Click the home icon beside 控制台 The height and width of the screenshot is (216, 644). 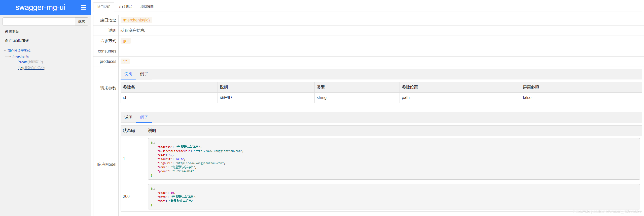point(6,32)
